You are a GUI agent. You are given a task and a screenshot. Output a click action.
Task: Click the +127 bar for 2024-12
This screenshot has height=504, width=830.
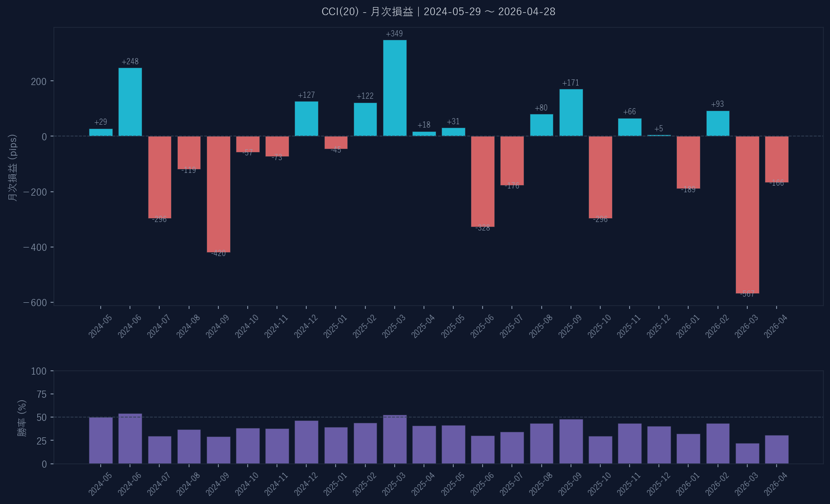306,119
